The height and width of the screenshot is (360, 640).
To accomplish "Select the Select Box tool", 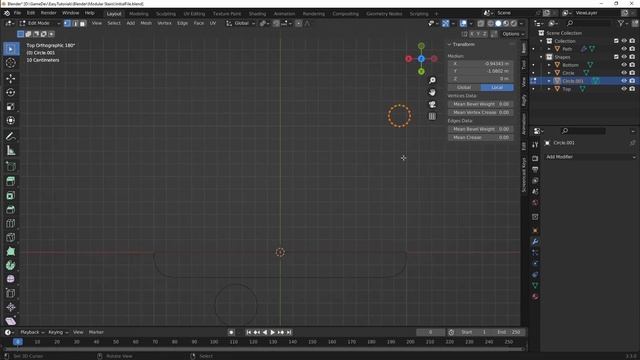I will pyautogui.click(x=11, y=49).
